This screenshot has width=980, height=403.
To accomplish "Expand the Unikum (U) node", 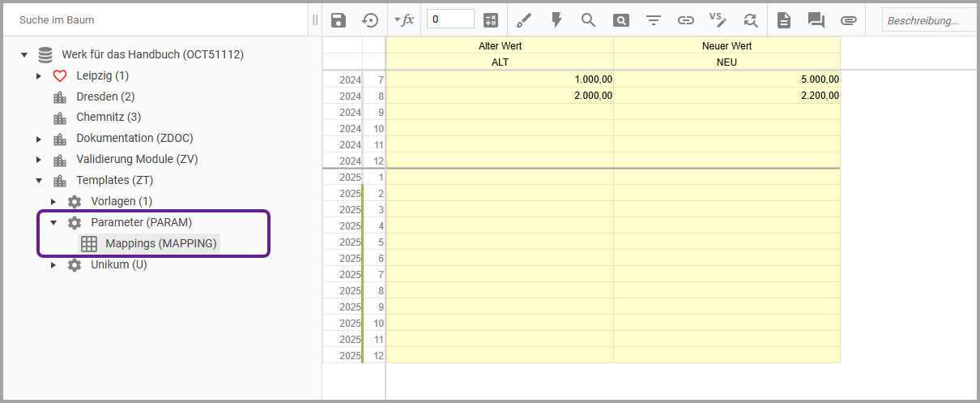I will [x=53, y=265].
